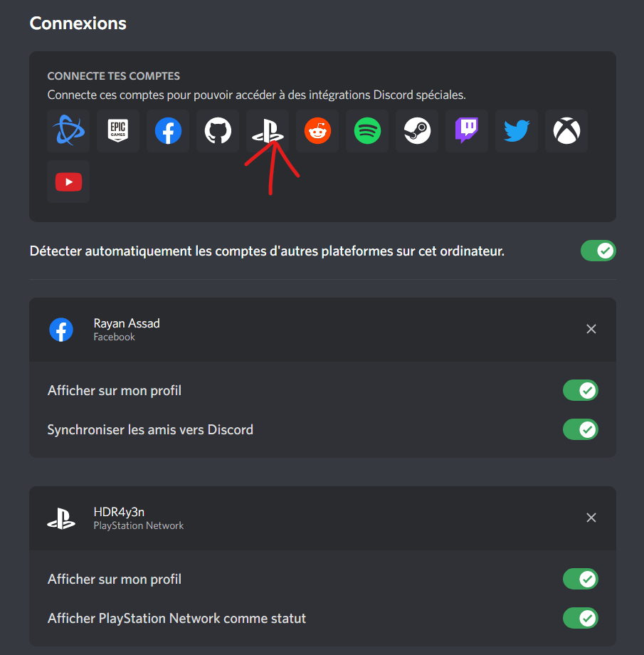644x655 pixels.
Task: Connect a Battle.net account
Action: click(68, 131)
